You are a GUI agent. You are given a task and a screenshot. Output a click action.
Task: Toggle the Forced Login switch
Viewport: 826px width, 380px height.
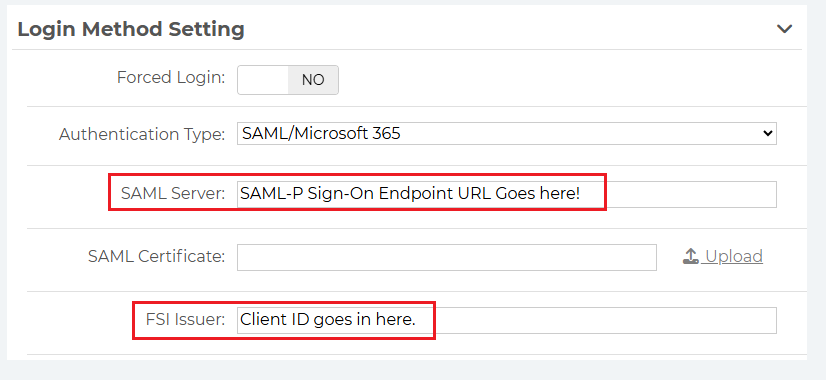(288, 80)
